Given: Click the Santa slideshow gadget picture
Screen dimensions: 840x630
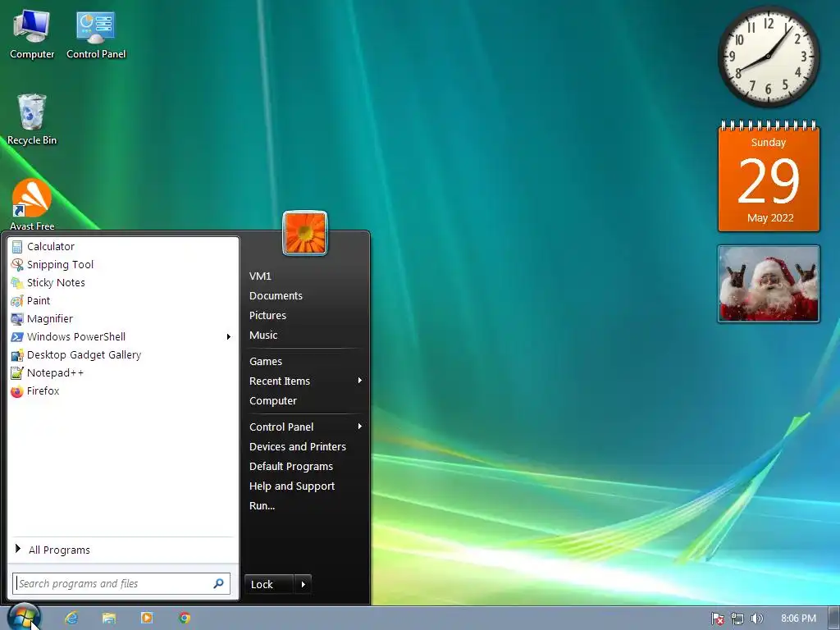Looking at the screenshot, I should pyautogui.click(x=769, y=284).
